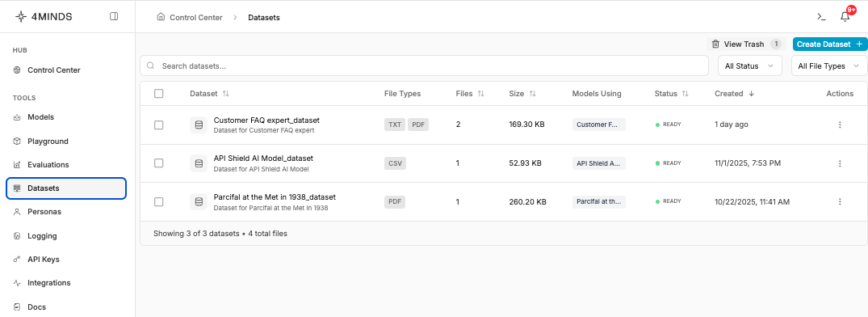Collapse sidebar with panel toggle icon
The height and width of the screenshot is (317, 868).
(x=114, y=17)
